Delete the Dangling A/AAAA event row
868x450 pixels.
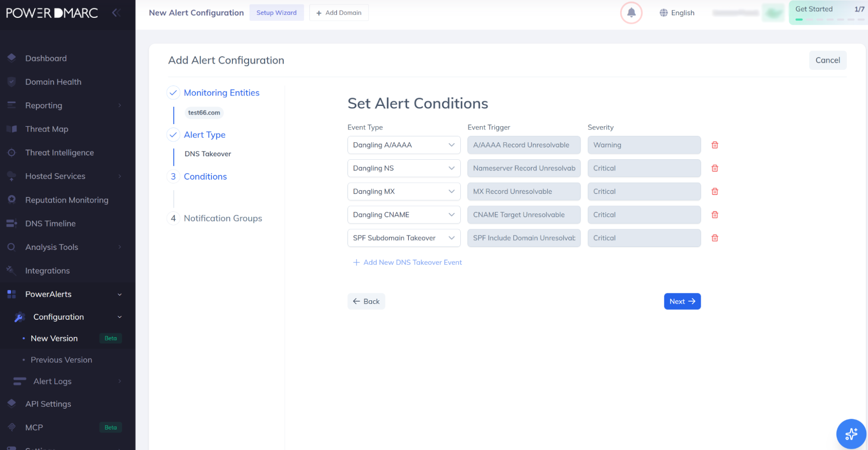point(715,145)
